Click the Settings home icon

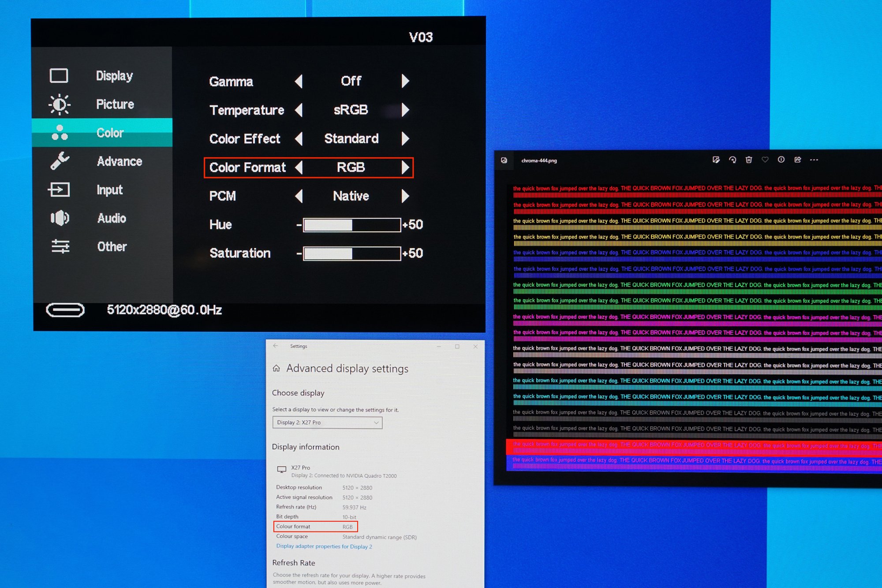pyautogui.click(x=277, y=368)
